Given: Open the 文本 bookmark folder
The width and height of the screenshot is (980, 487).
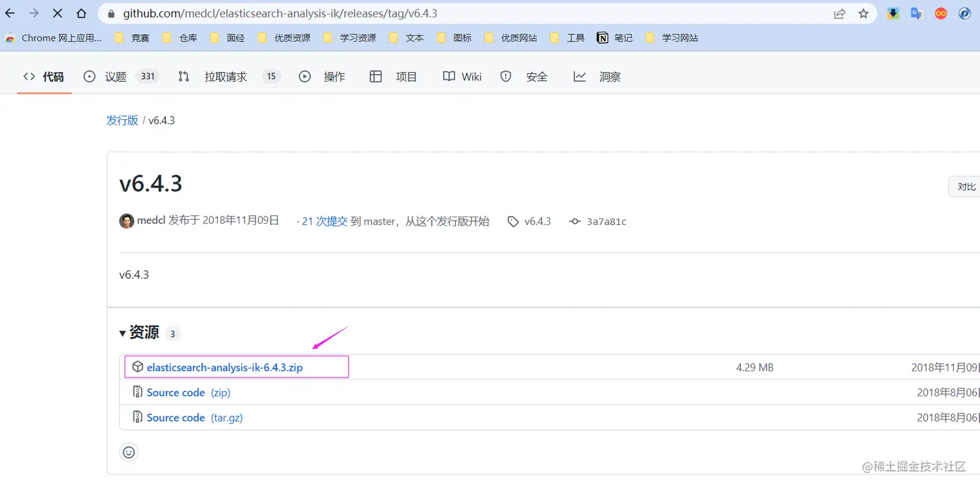Looking at the screenshot, I should click(x=406, y=38).
